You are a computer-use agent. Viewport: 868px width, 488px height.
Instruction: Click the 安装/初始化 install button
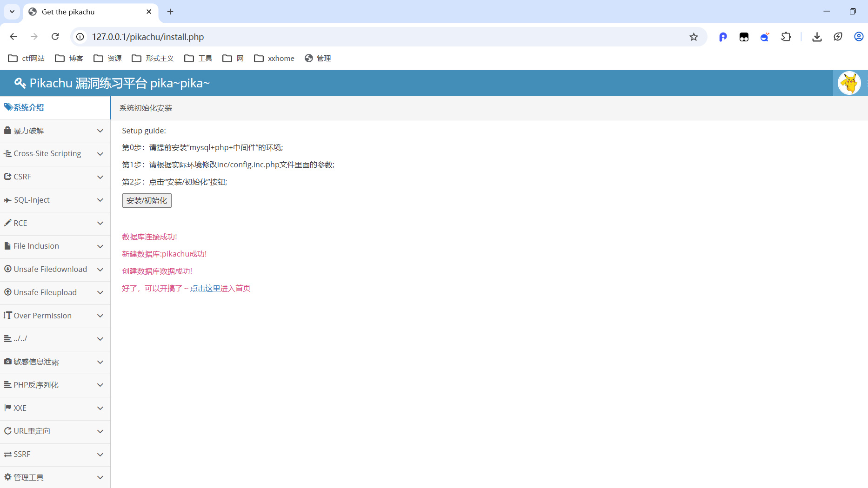pyautogui.click(x=147, y=200)
